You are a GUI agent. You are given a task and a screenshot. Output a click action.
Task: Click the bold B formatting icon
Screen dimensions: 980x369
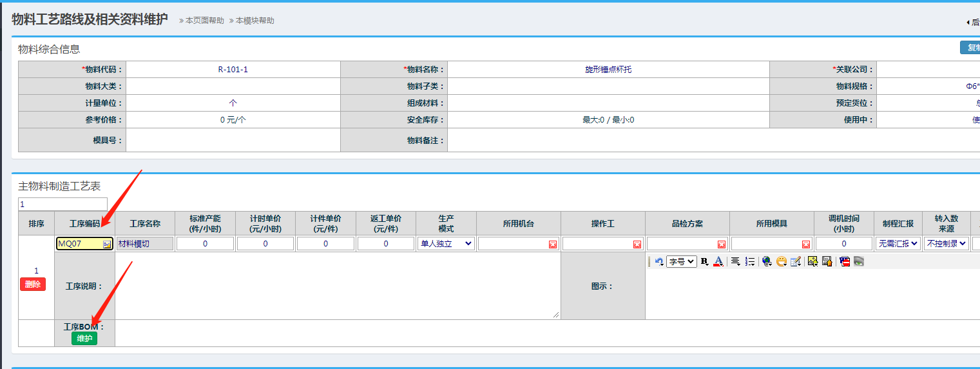[704, 261]
